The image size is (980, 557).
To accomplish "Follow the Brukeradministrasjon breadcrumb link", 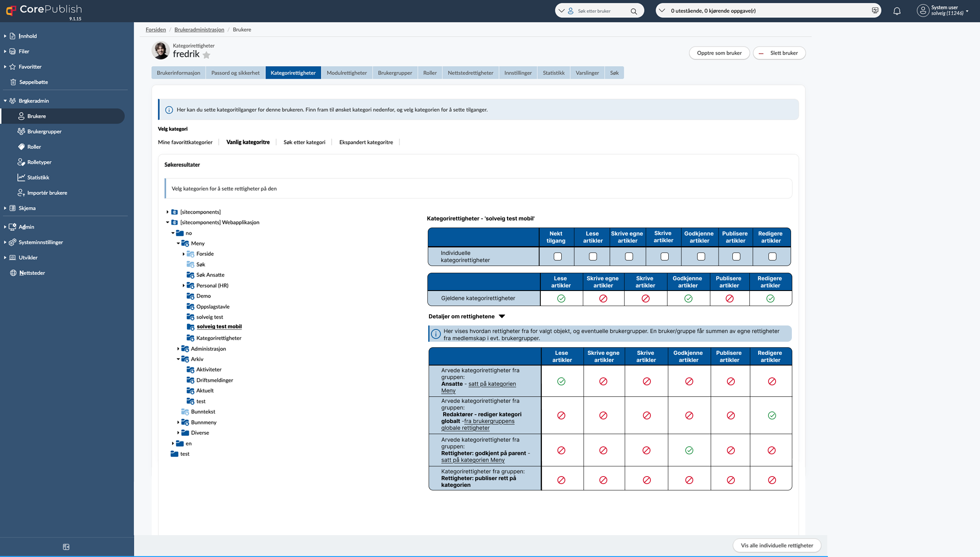I will [199, 29].
